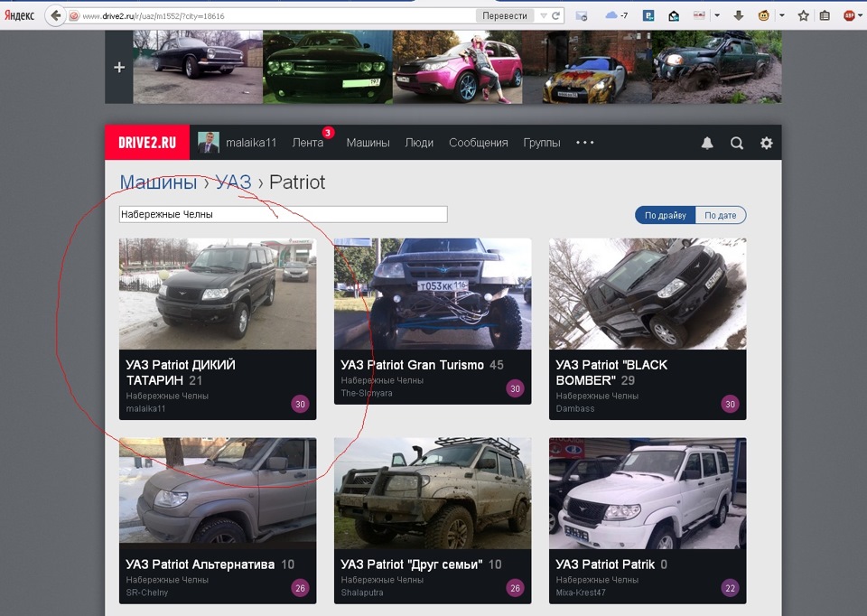The width and height of the screenshot is (867, 616).
Task: Open the white Patrik car photo
Action: click(648, 493)
